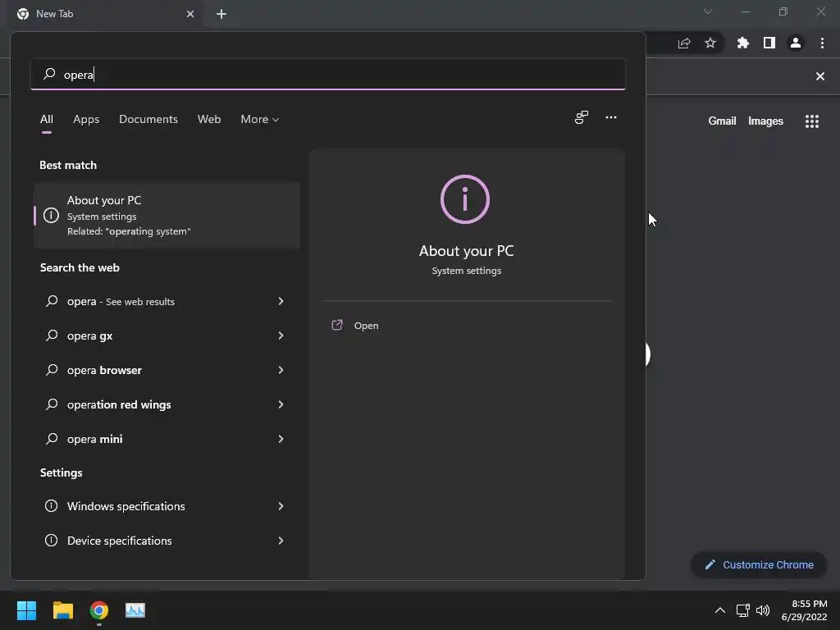Viewport: 840px width, 630px height.
Task: Expand chevron beside 'operation red wings'
Action: pyautogui.click(x=281, y=404)
